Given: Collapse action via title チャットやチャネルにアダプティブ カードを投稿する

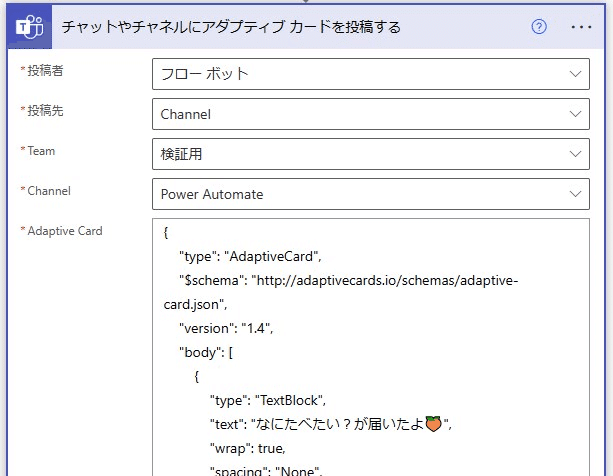Looking at the screenshot, I should click(231, 27).
